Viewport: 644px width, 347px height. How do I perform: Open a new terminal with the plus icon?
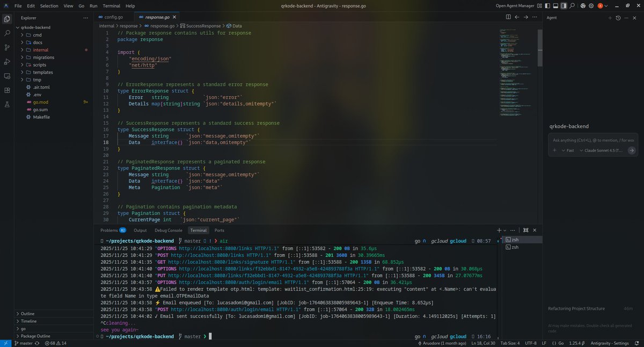[x=500, y=230]
